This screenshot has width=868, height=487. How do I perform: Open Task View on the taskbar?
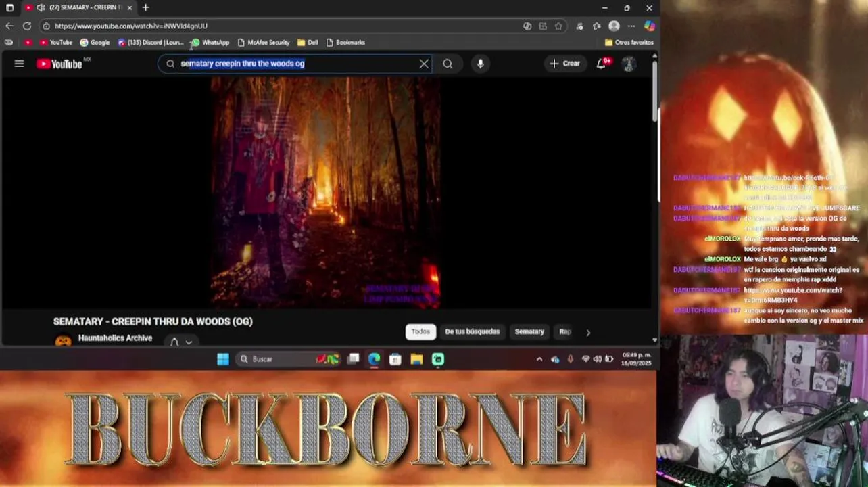pyautogui.click(x=353, y=359)
